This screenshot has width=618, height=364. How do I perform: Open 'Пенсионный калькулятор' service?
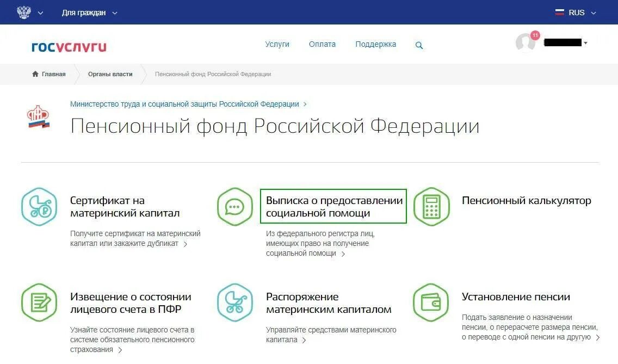point(526,201)
